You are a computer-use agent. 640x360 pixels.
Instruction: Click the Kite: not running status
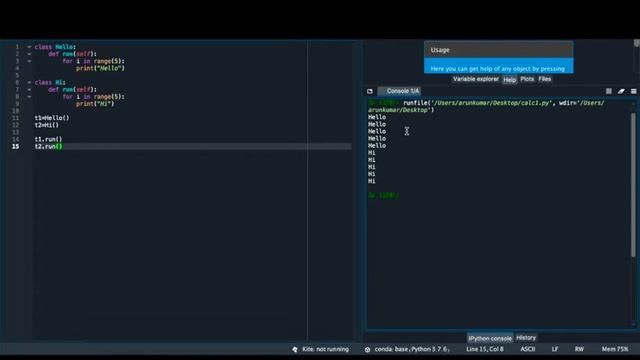(x=325, y=349)
